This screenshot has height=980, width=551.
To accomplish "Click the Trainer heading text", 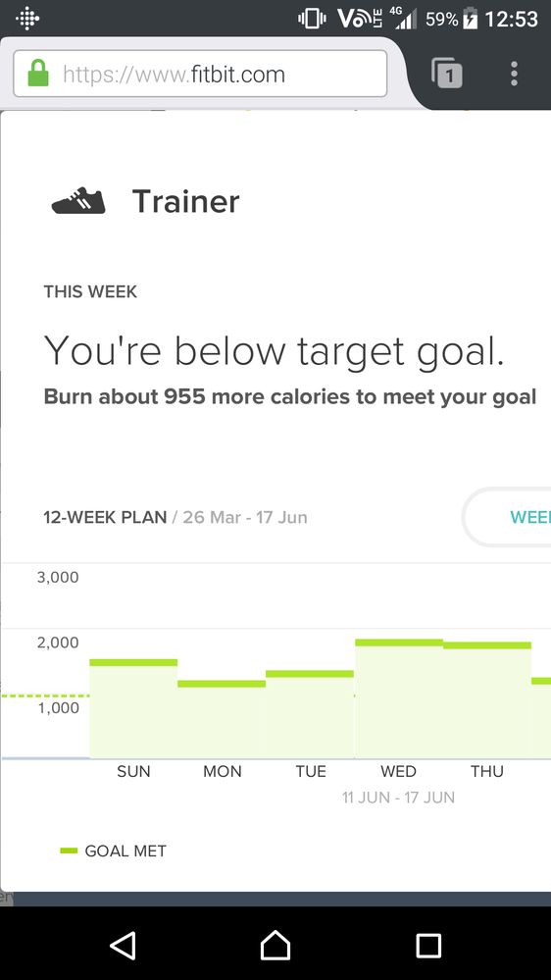I will pos(186,201).
